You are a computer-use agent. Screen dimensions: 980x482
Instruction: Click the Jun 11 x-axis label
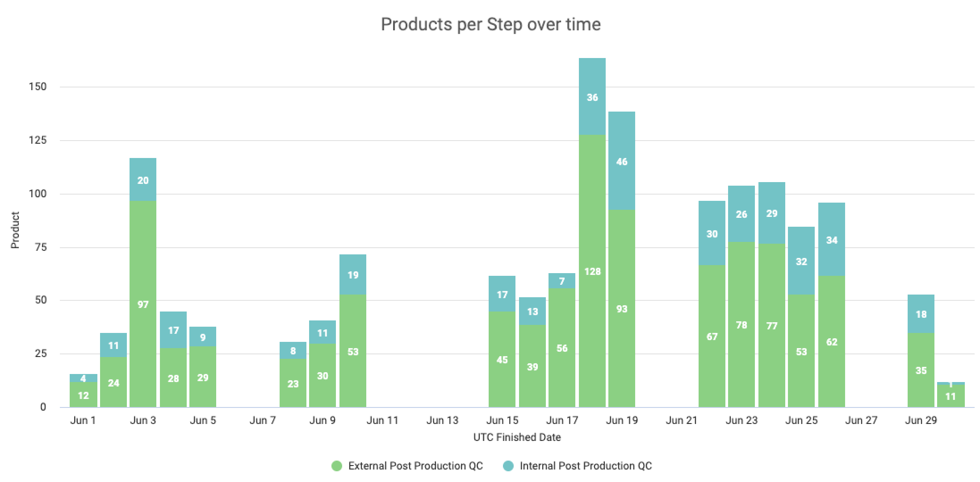(x=382, y=420)
